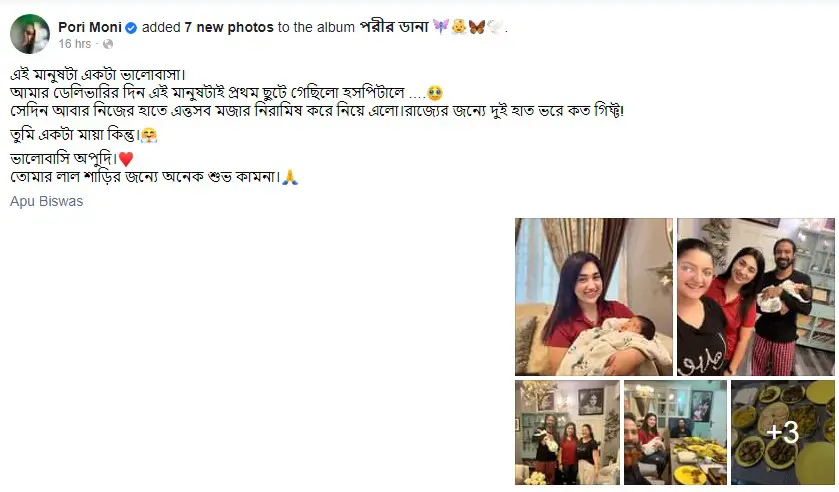
Task: Click the folded hands emoji in post
Action: click(290, 177)
